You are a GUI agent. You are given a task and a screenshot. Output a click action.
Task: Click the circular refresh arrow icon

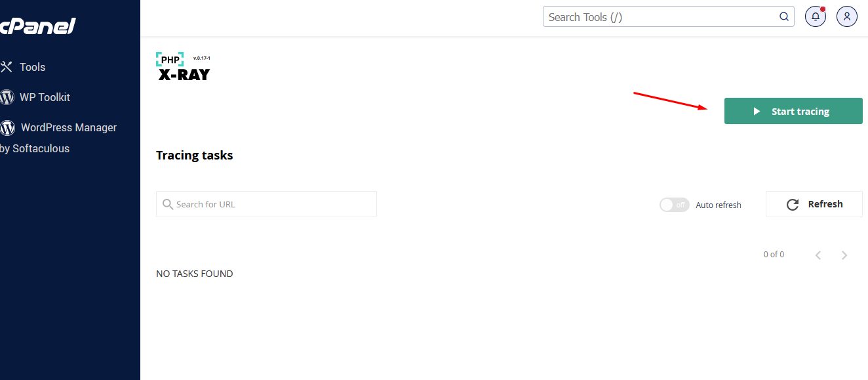coord(793,205)
